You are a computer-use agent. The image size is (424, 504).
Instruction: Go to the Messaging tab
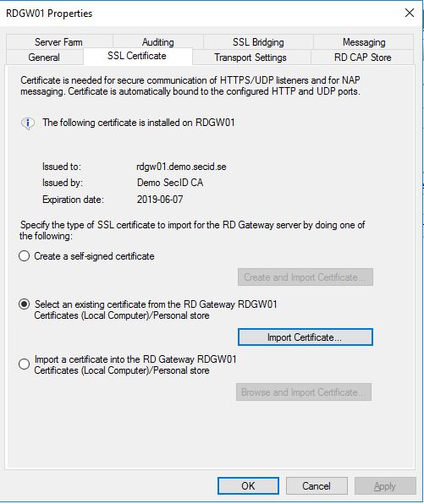(364, 42)
